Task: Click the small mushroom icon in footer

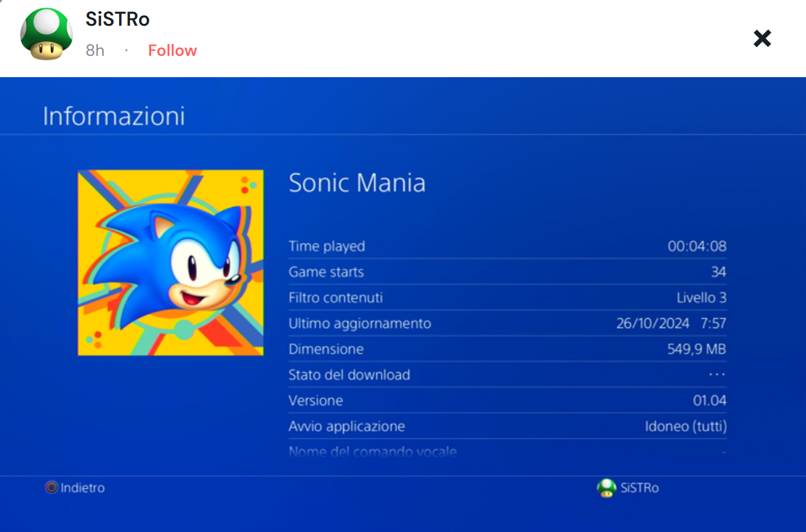Action: 607,487
